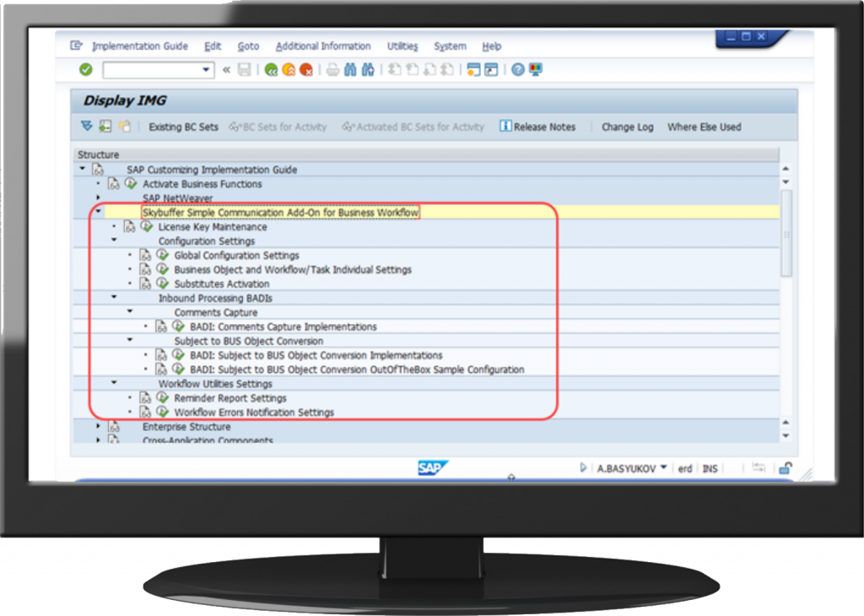Open the System menu

coord(451,46)
